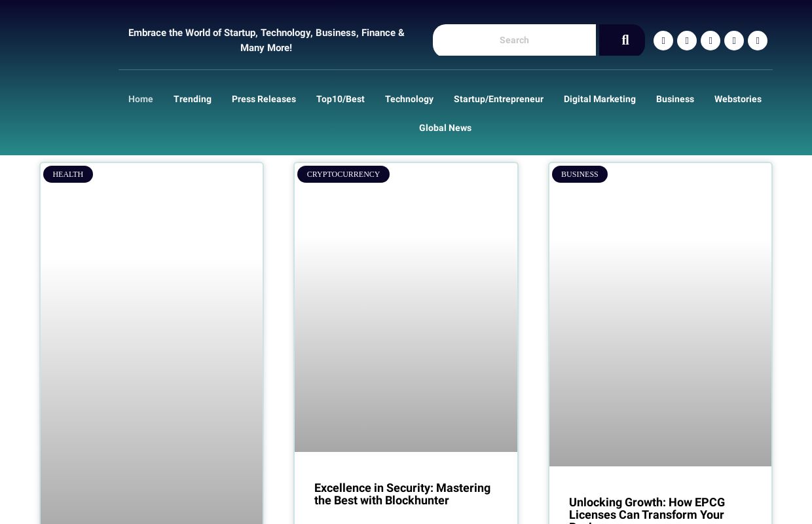Image resolution: width=812 pixels, height=524 pixels.
Task: Open the Excellence in Security Blockhunter article title
Action: point(402,494)
